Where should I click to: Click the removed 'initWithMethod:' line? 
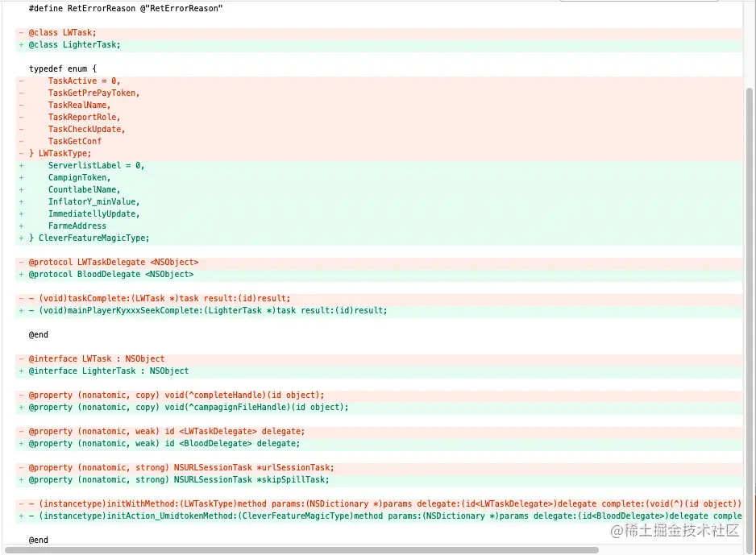(x=379, y=504)
